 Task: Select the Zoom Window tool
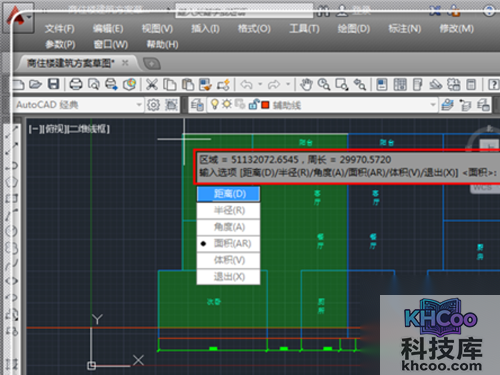[342, 84]
